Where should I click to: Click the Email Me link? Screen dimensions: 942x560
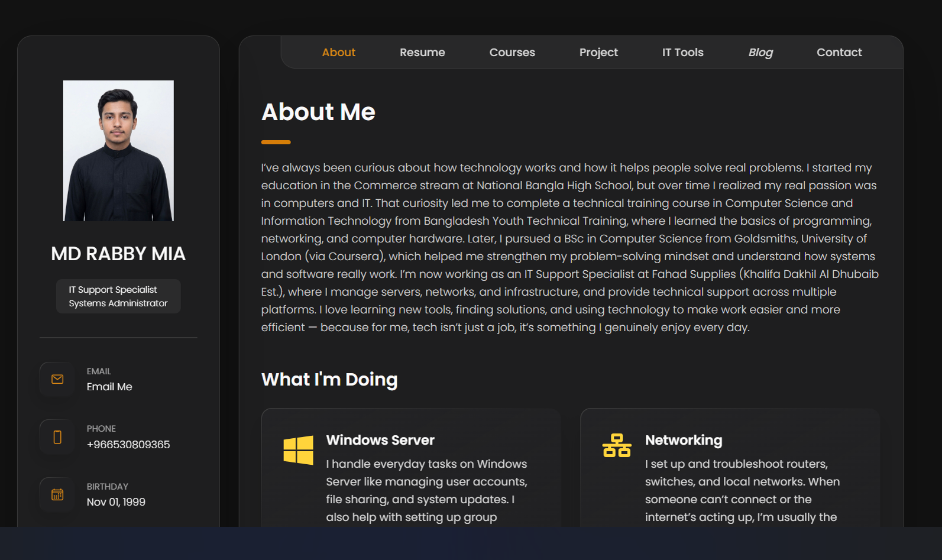[x=109, y=387]
